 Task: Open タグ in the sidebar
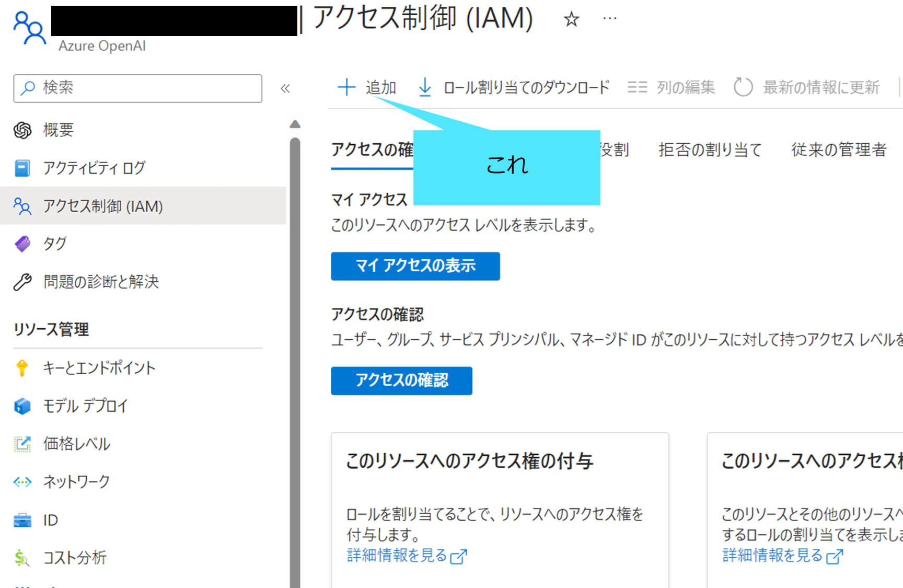pos(143,244)
